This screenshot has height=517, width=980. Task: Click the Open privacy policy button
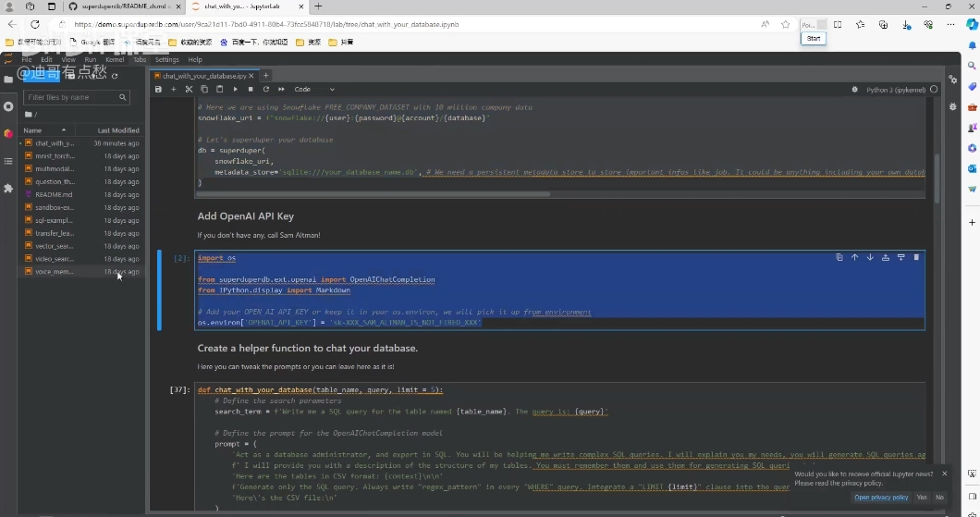click(x=881, y=498)
